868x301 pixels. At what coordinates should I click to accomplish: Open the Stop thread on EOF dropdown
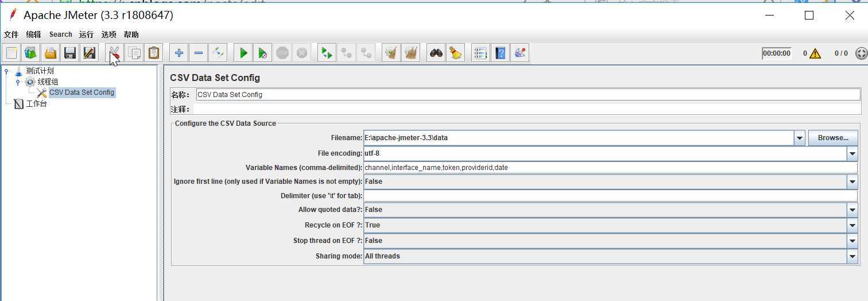[x=852, y=241]
